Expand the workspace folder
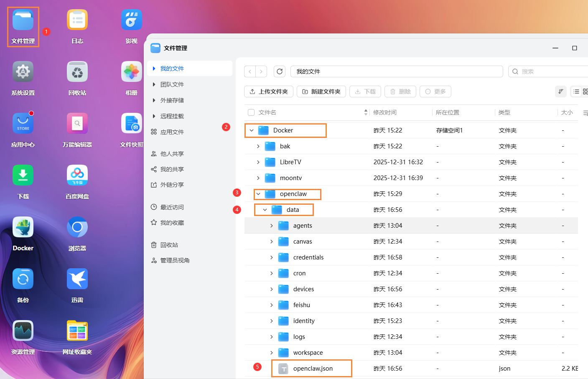 pyautogui.click(x=271, y=352)
